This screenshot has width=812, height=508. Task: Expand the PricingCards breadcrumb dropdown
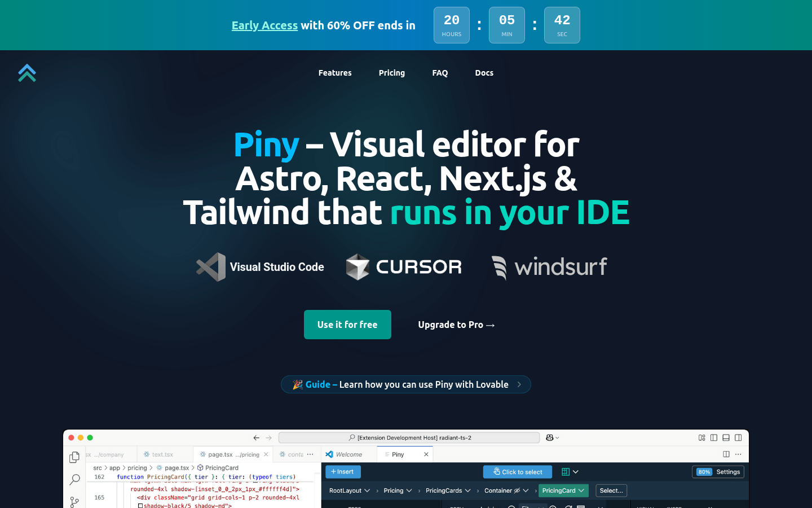[467, 491]
